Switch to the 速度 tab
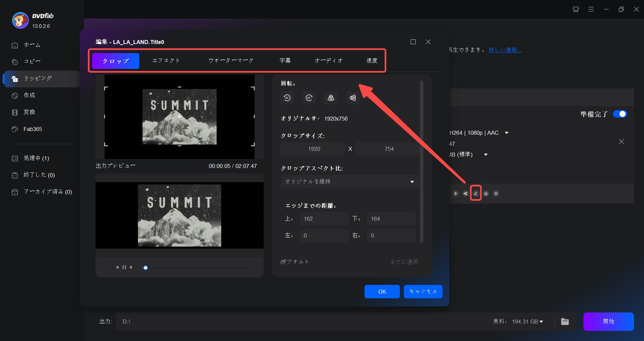The width and height of the screenshot is (644, 341). click(x=372, y=60)
